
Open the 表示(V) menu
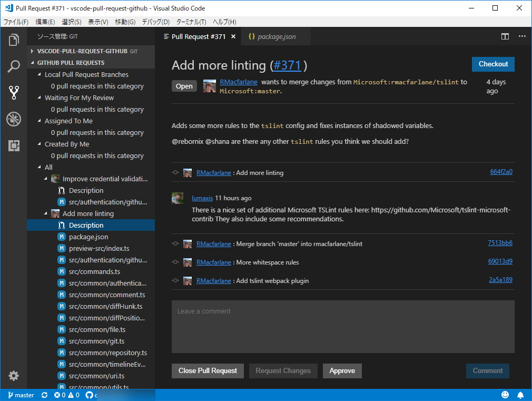click(98, 22)
